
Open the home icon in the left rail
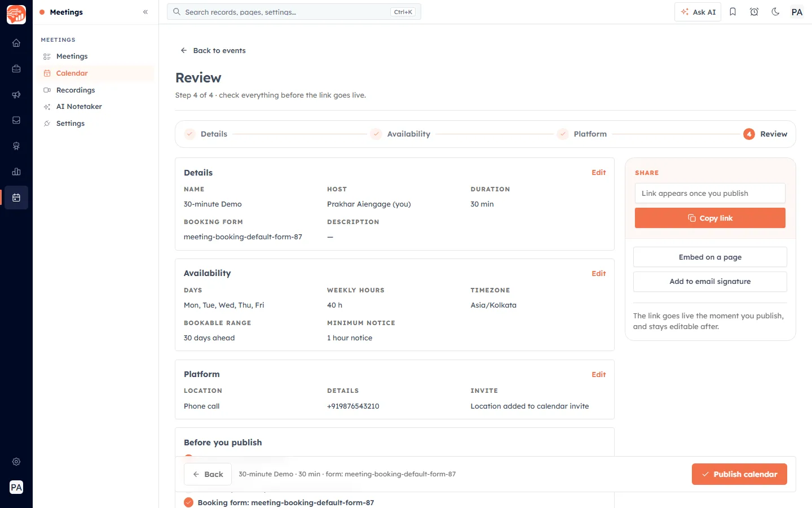[x=16, y=43]
